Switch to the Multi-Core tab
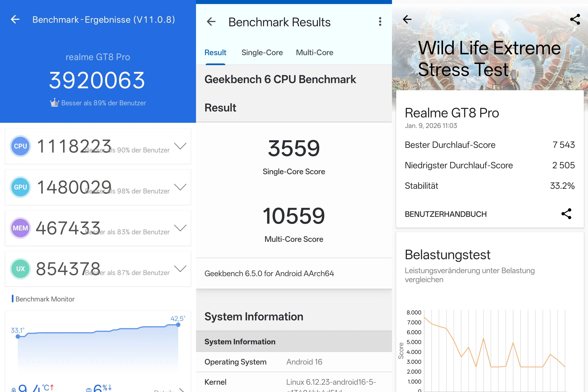The height and width of the screenshot is (392, 588). coord(315,52)
